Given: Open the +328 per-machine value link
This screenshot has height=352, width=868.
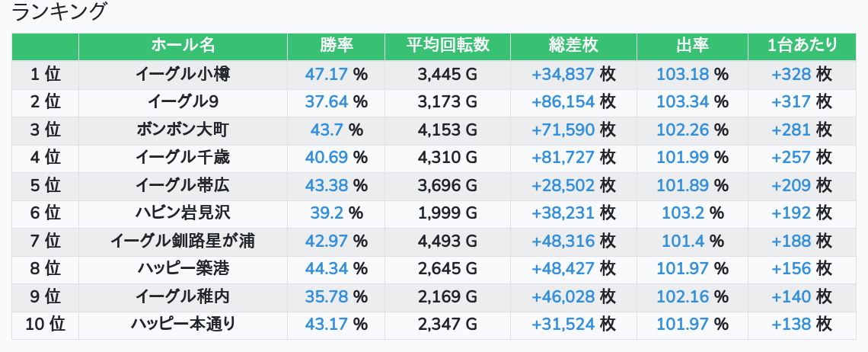Looking at the screenshot, I should point(791,74).
